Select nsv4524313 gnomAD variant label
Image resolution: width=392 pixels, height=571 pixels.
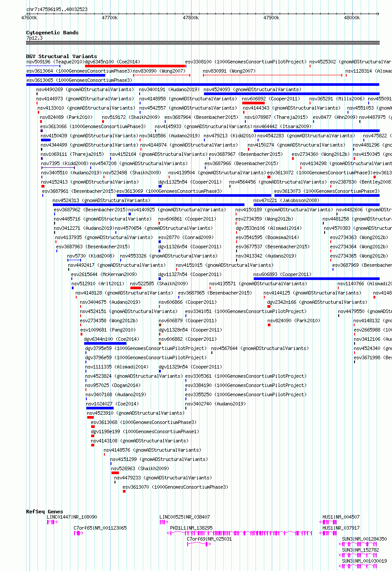pos(101,200)
